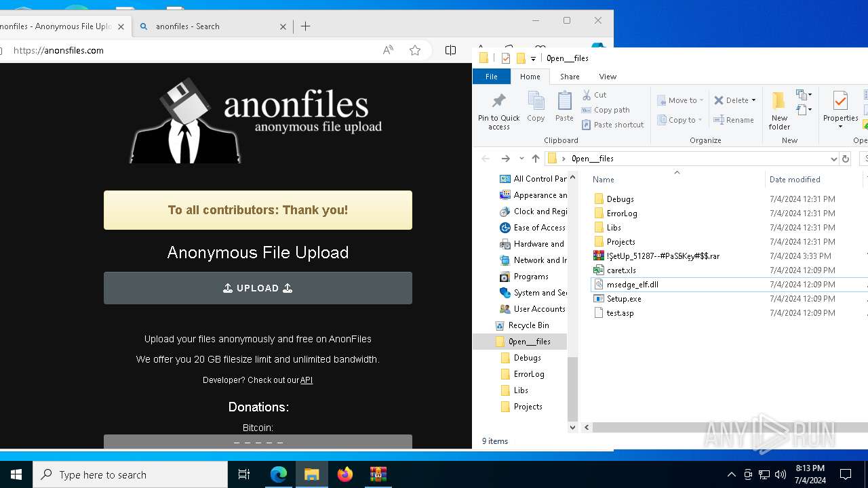The height and width of the screenshot is (488, 868).
Task: Select All Control Panel tree item
Action: pyautogui.click(x=533, y=179)
